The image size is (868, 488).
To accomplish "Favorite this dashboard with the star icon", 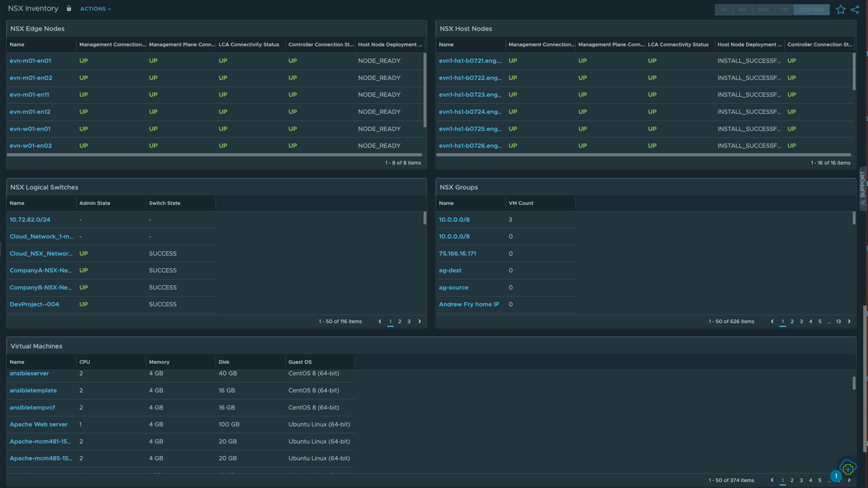I will click(x=840, y=10).
